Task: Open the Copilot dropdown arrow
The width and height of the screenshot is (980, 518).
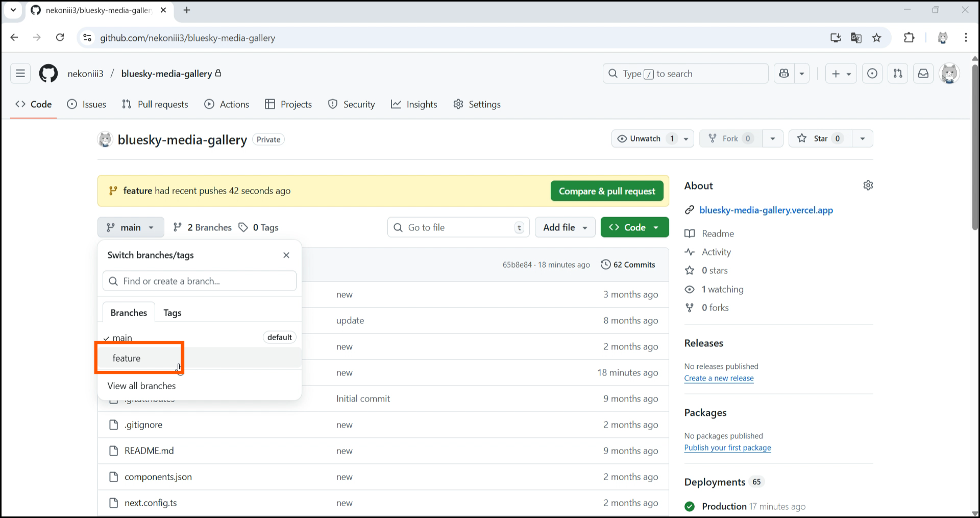Action: (x=802, y=74)
